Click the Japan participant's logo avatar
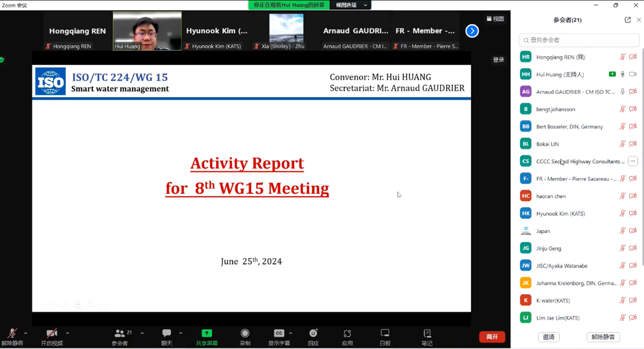644x349 pixels. click(x=526, y=231)
